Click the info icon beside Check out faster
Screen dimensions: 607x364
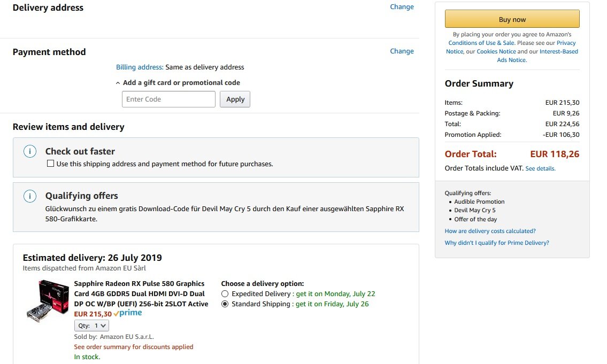click(30, 151)
